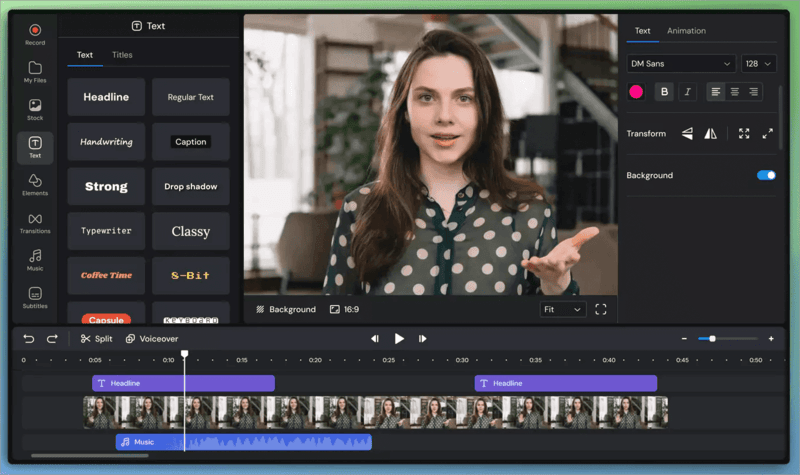Viewport: 800px width, 475px height.
Task: Expand element to fill in Transform
Action: [x=767, y=134]
